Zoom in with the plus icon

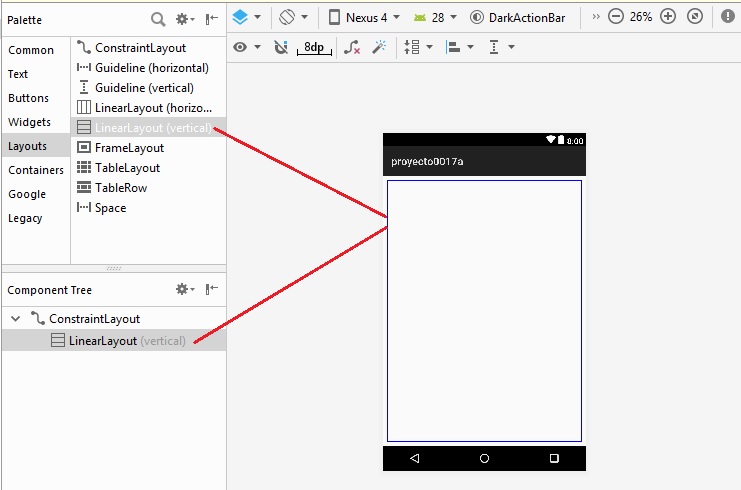[x=668, y=17]
